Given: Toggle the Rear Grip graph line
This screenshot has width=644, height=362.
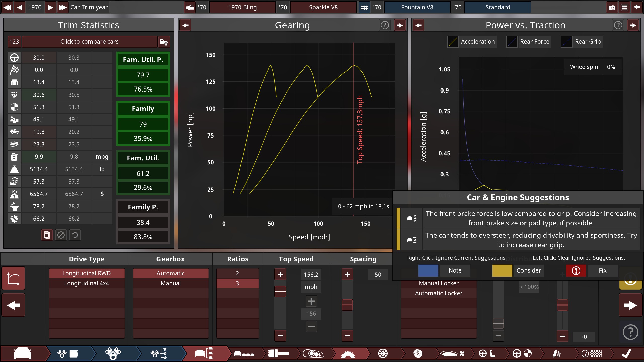Looking at the screenshot, I should [x=567, y=42].
